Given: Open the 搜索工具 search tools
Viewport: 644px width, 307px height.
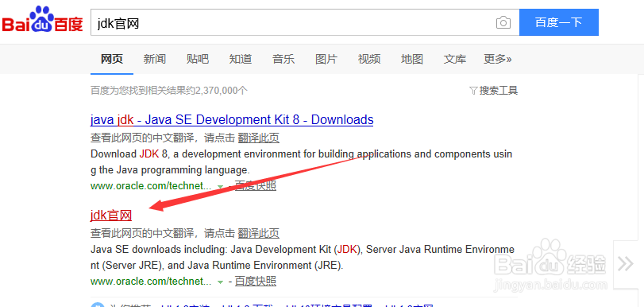Looking at the screenshot, I should pyautogui.click(x=499, y=91).
